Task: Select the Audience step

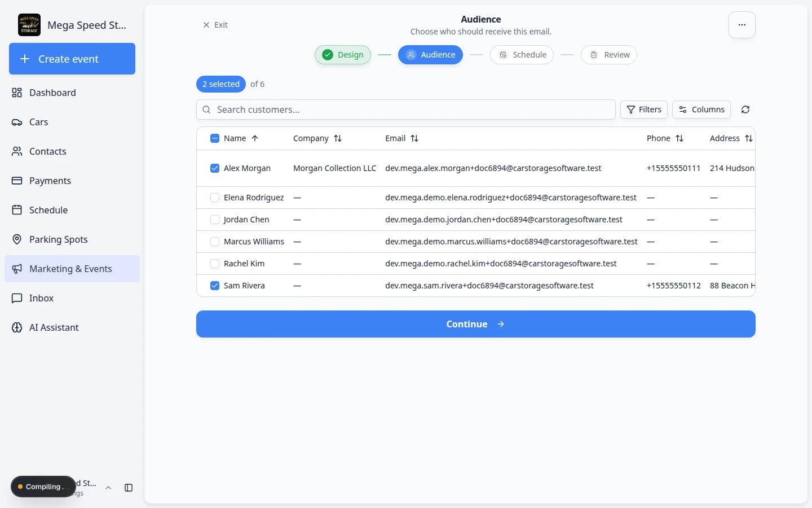Action: (430, 55)
